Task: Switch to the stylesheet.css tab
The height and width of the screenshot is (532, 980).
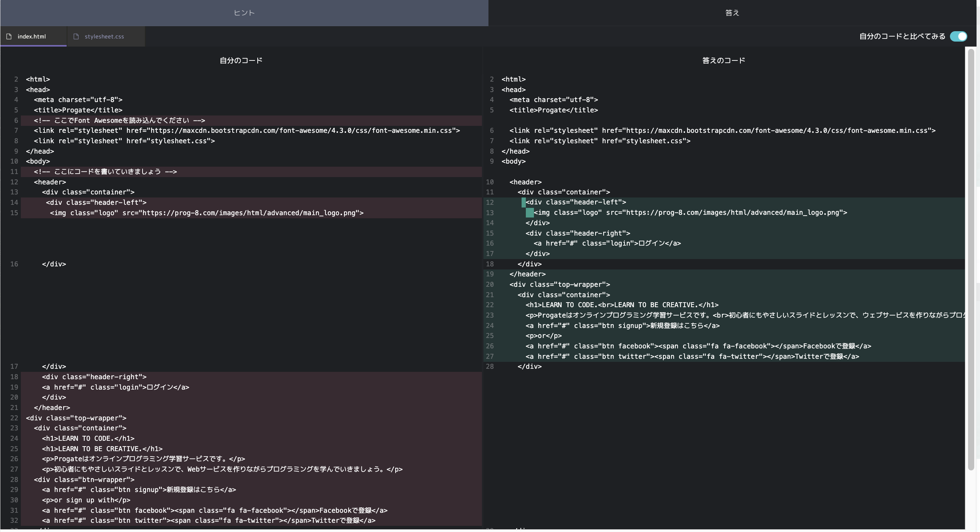Action: click(x=104, y=36)
